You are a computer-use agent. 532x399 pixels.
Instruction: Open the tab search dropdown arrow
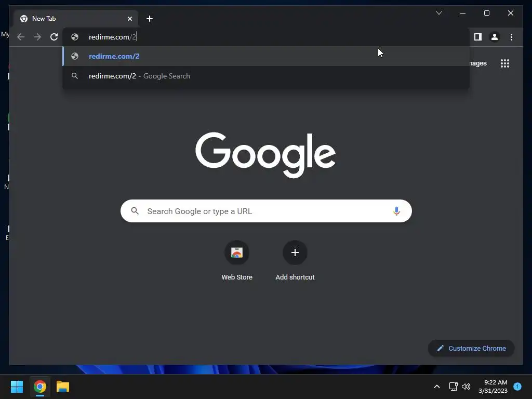[x=439, y=13]
